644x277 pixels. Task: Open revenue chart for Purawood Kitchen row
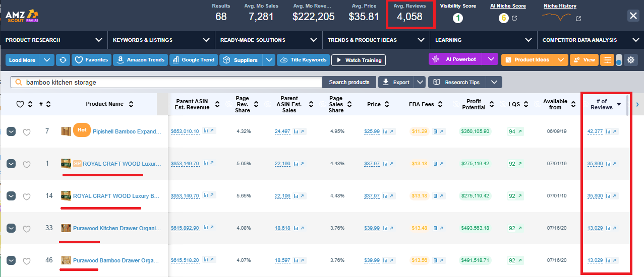pos(206,228)
